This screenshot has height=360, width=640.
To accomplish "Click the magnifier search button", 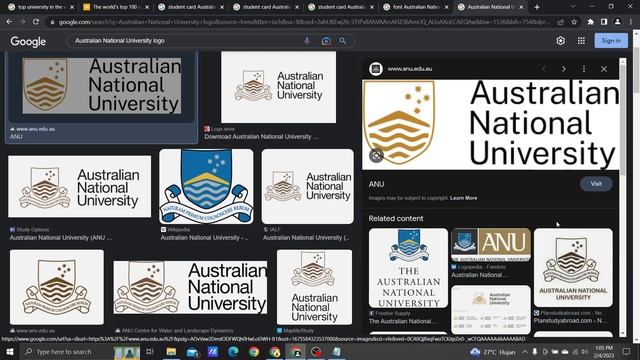I will pos(342,41).
